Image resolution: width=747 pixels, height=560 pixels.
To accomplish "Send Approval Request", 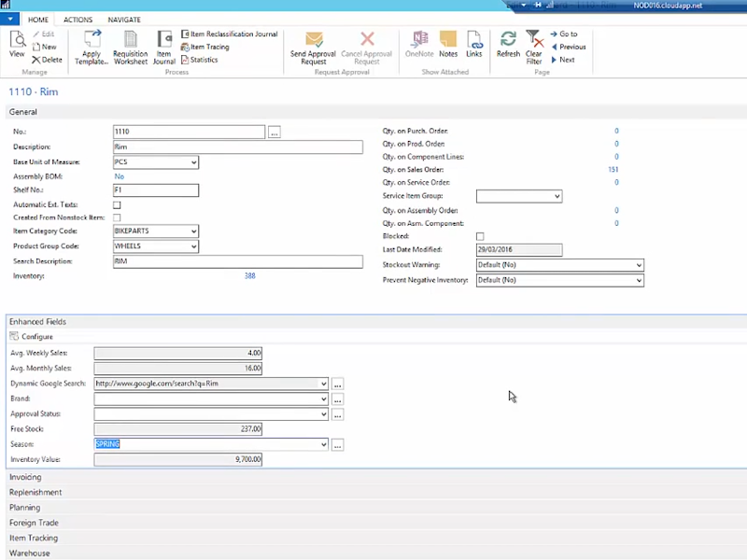I will (x=313, y=48).
